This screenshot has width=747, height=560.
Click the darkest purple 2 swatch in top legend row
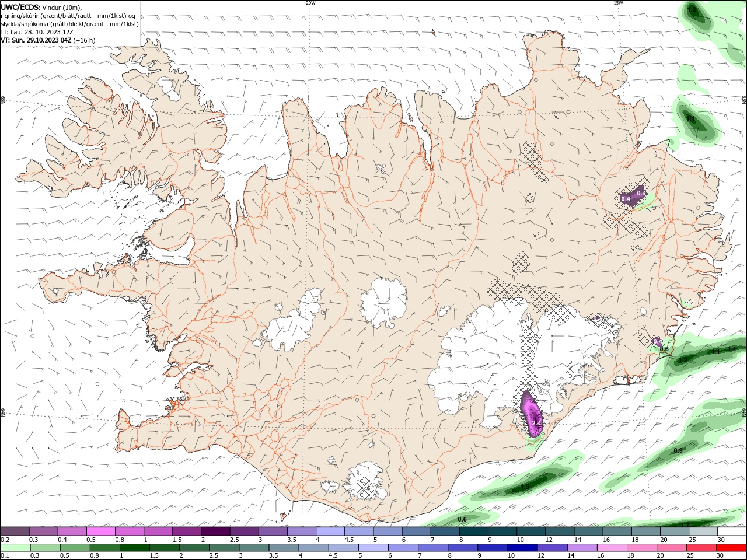[215, 531]
